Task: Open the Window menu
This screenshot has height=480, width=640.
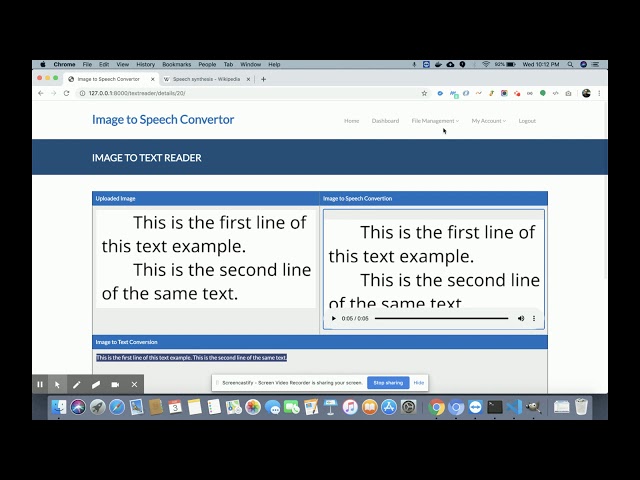Action: (x=250, y=64)
